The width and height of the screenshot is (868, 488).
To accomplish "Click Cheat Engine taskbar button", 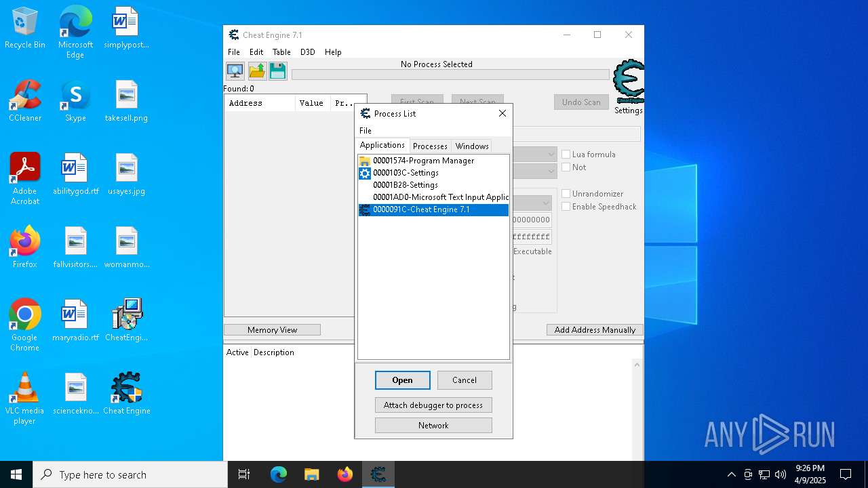I will pos(378,474).
